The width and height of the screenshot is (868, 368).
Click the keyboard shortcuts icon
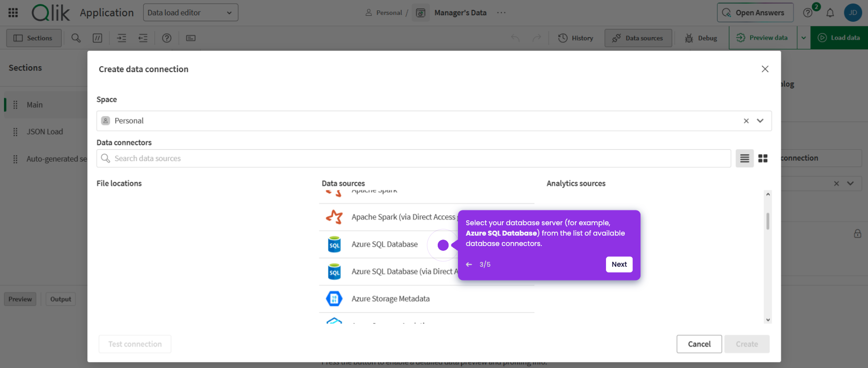(x=191, y=38)
